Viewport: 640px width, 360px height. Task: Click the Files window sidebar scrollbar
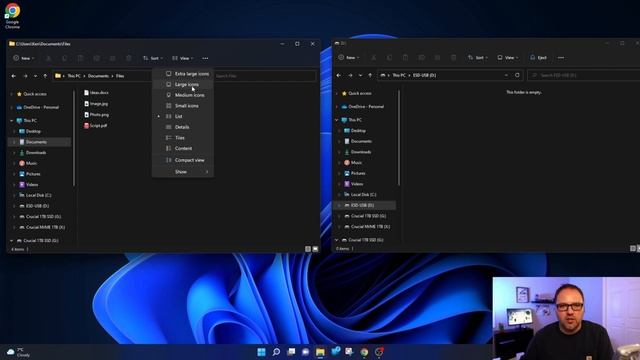[x=74, y=139]
